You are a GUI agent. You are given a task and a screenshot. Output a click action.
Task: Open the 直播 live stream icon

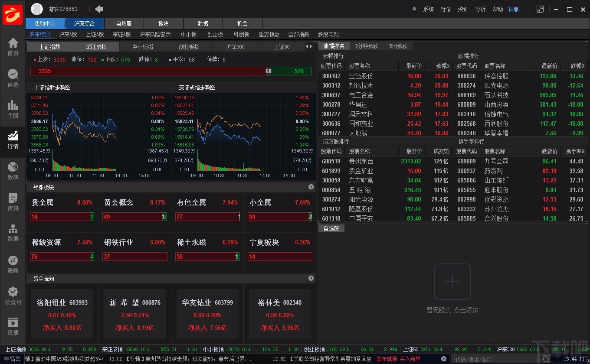pos(13,323)
